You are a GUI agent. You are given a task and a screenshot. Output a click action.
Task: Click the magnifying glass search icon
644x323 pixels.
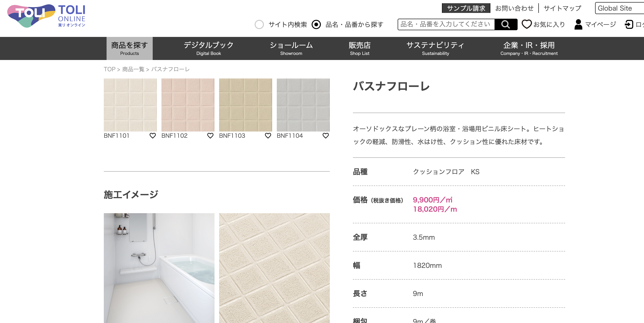(x=506, y=24)
